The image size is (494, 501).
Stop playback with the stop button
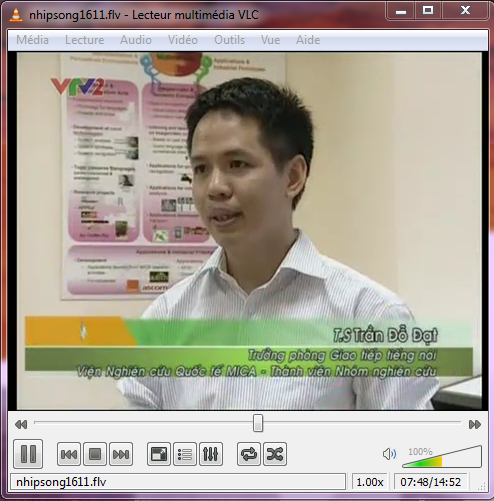95,454
